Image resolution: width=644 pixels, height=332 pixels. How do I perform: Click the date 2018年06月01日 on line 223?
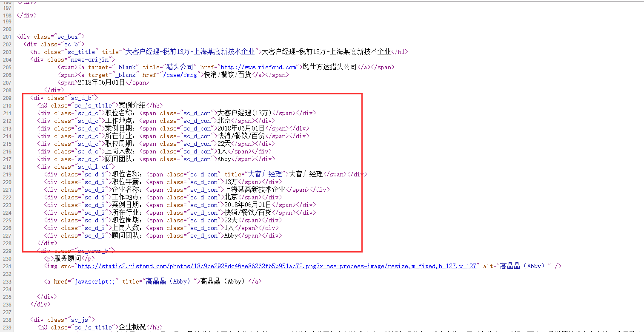coord(248,205)
